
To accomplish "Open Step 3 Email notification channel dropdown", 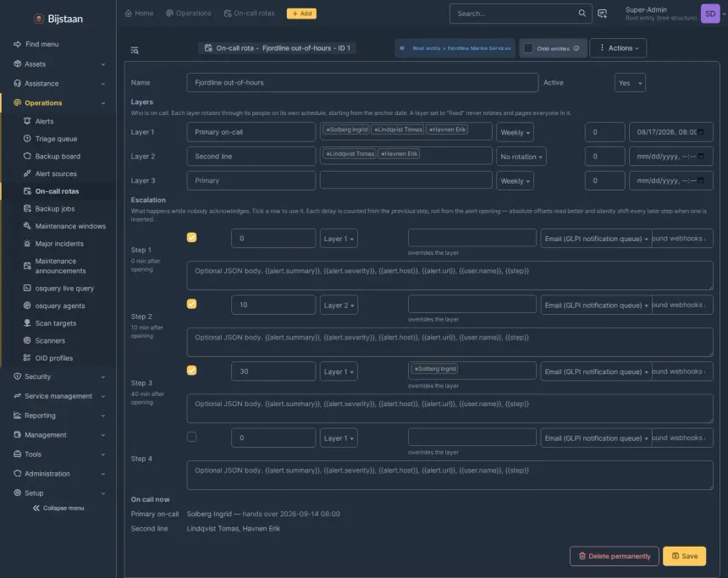I will (596, 372).
